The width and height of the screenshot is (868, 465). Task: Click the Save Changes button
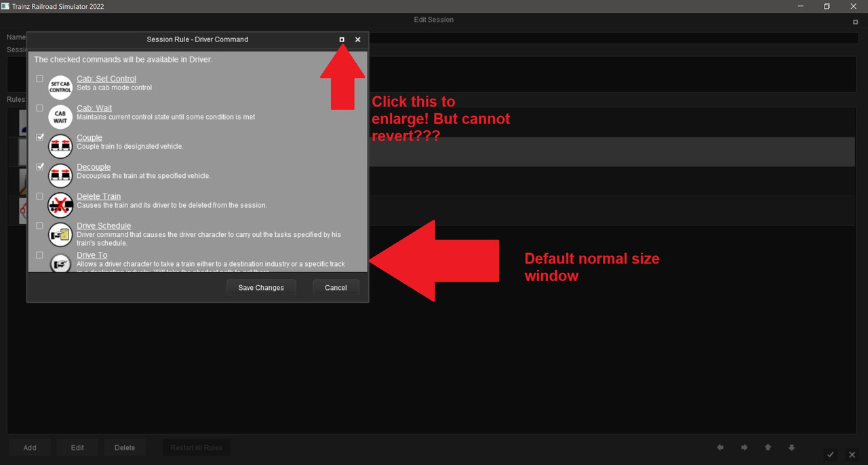tap(261, 288)
